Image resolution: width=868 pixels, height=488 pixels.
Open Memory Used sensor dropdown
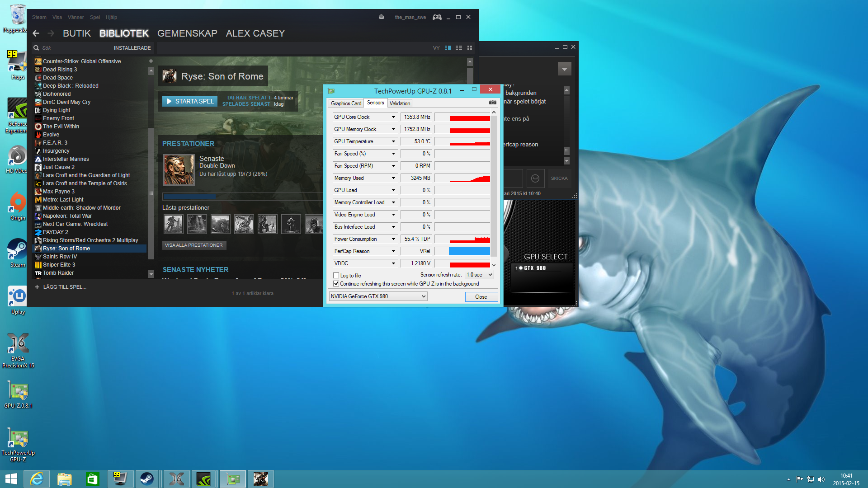click(x=393, y=178)
